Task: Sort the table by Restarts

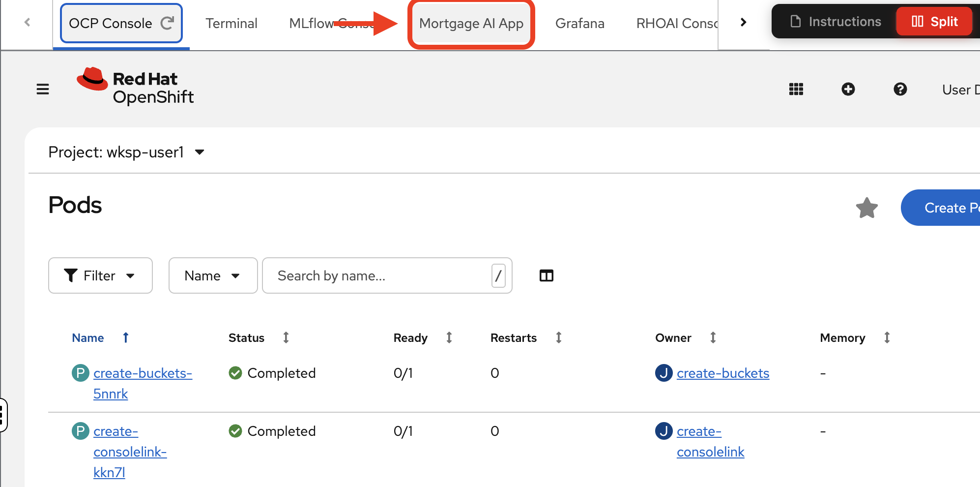Action: click(x=558, y=337)
